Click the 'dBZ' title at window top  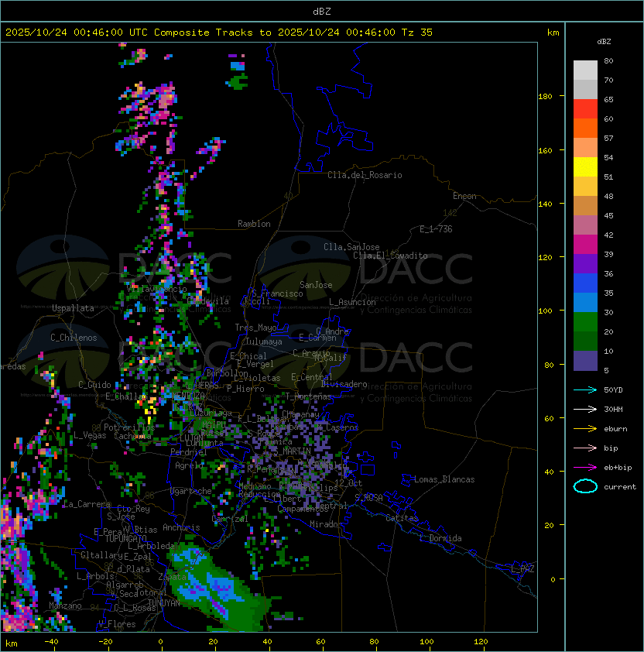(322, 11)
